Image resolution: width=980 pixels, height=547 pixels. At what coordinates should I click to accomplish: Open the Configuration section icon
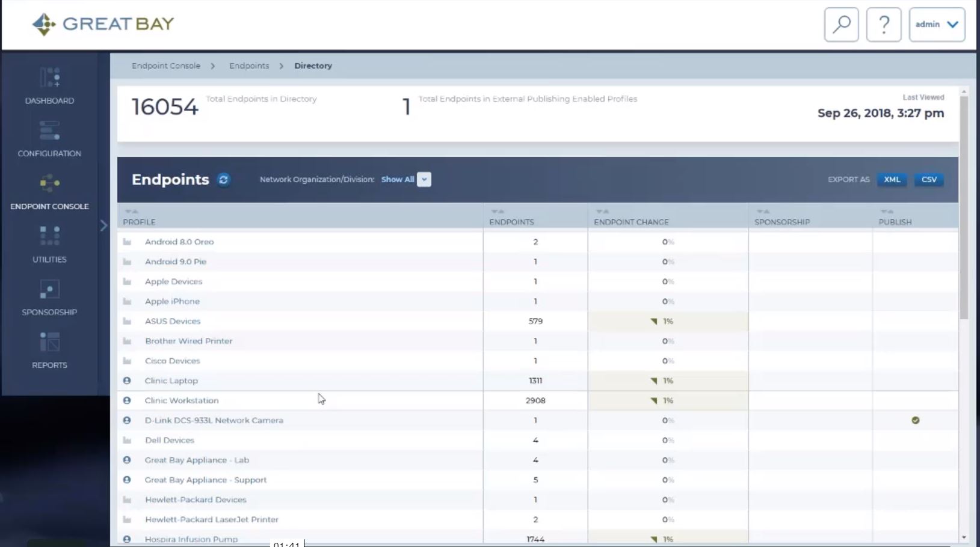click(x=49, y=130)
